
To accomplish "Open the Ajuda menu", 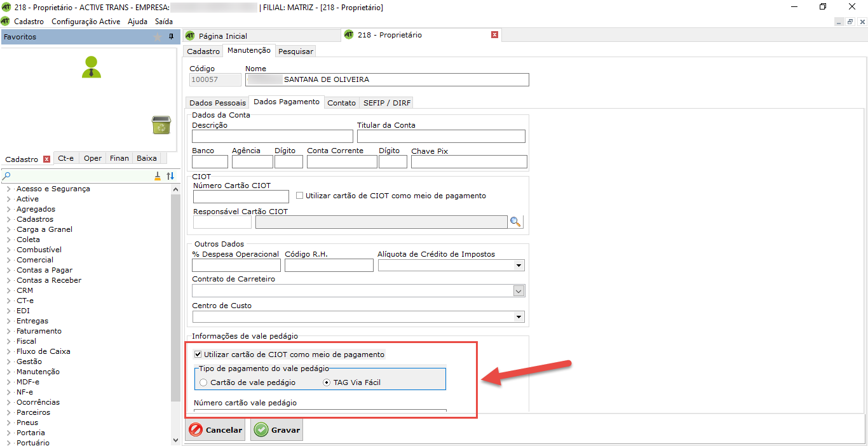I will pos(137,21).
